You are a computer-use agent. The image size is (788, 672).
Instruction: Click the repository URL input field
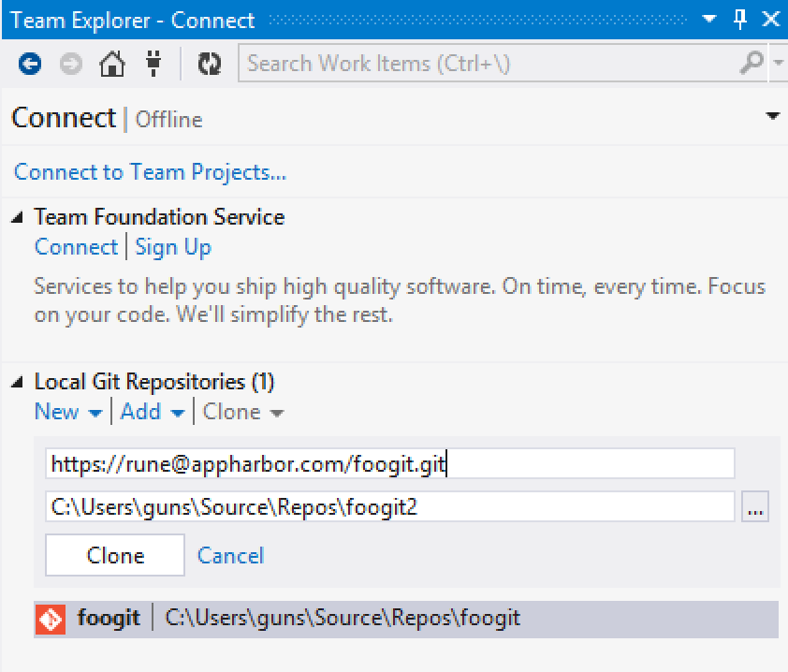pos(390,463)
